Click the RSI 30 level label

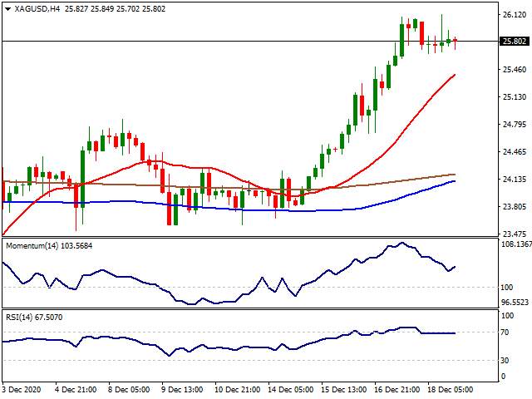pos(505,360)
